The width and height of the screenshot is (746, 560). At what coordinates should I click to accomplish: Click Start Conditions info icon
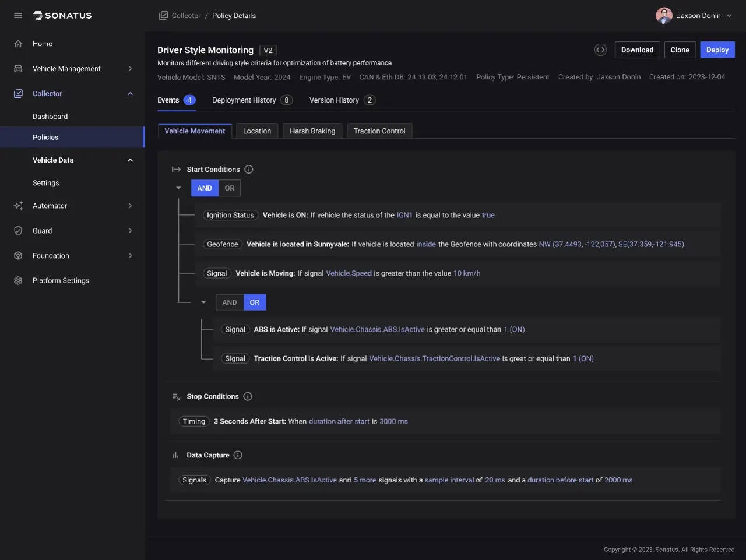(249, 170)
